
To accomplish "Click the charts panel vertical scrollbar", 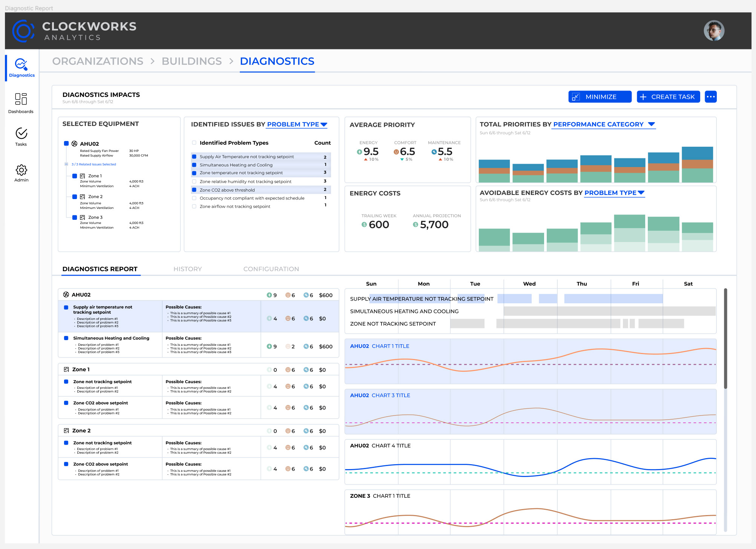I will [x=725, y=339].
